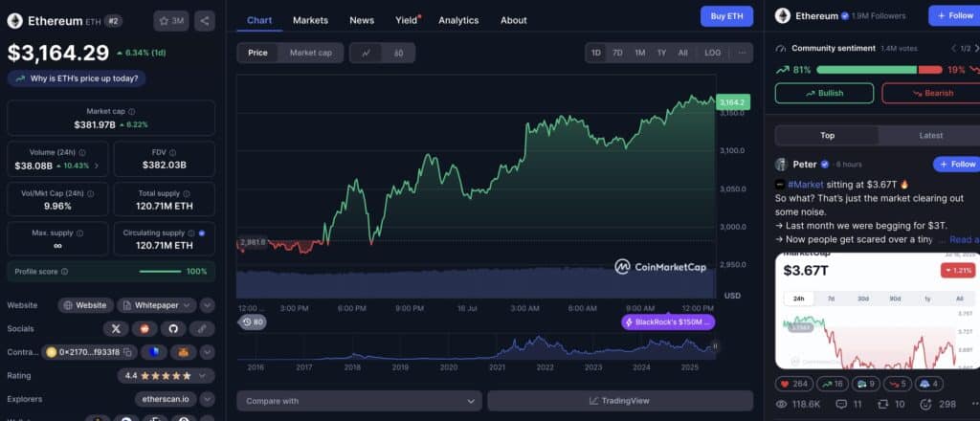Open the Volume (24h) info icon
Viewport: 980px width, 421px height.
point(82,152)
